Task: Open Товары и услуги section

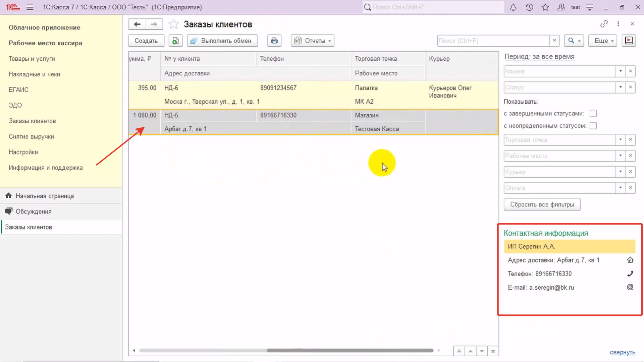Action: [32, 59]
